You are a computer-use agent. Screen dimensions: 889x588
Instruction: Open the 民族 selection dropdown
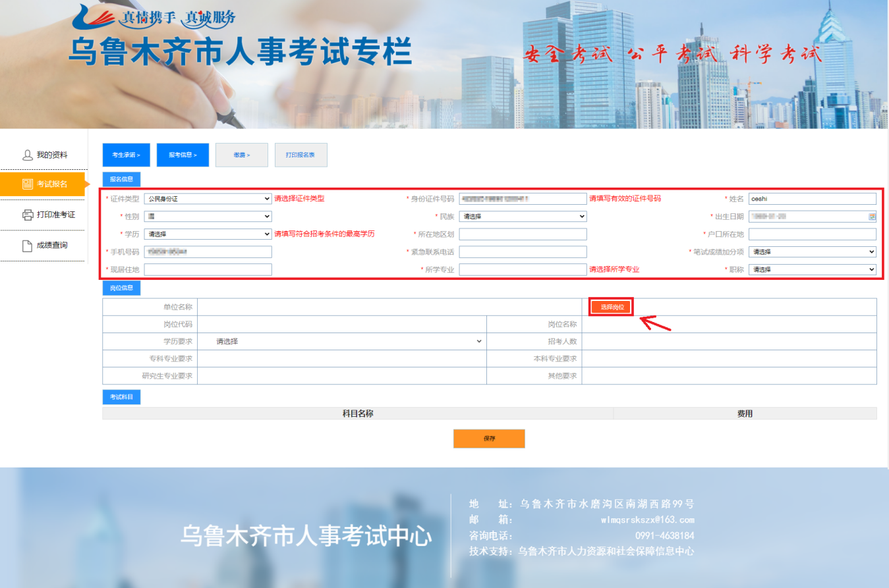point(523,216)
